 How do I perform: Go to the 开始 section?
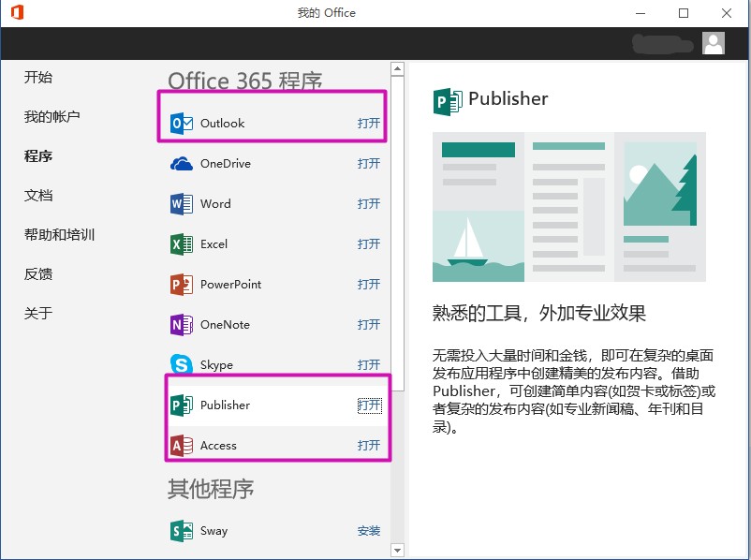click(x=38, y=77)
